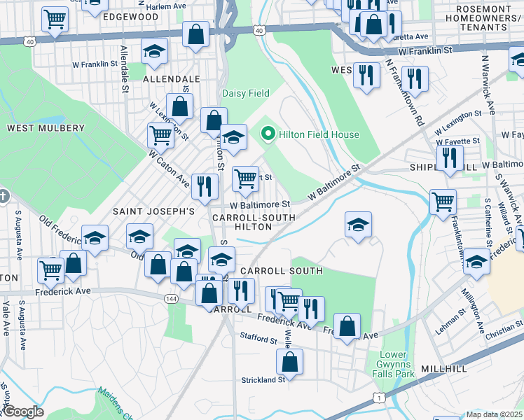Click grocery cart marker on Franklintown Rd
524x420 pixels.
click(443, 204)
